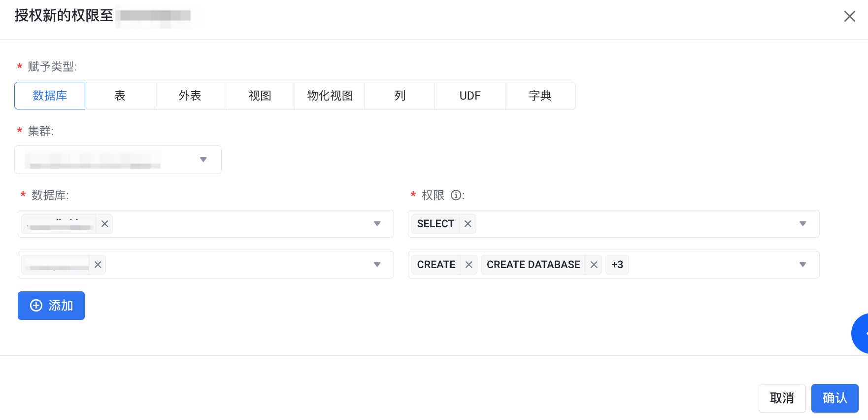The width and height of the screenshot is (868, 420).
Task: Click the info icon next to 权限
Action: [x=456, y=195]
